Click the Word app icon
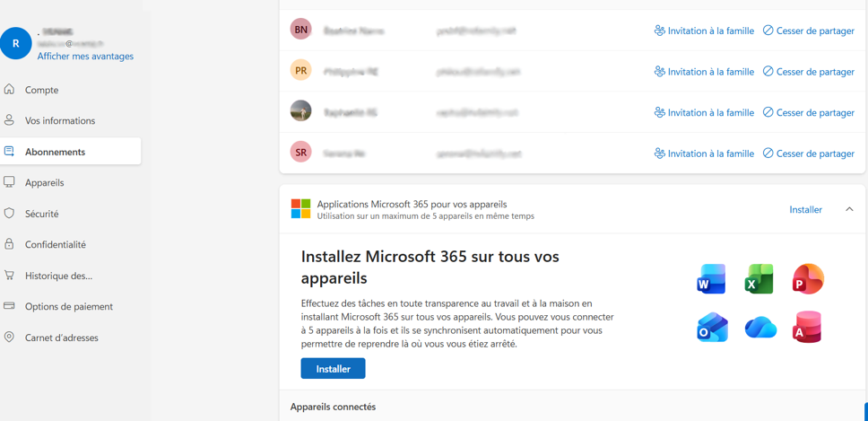 pos(711,279)
